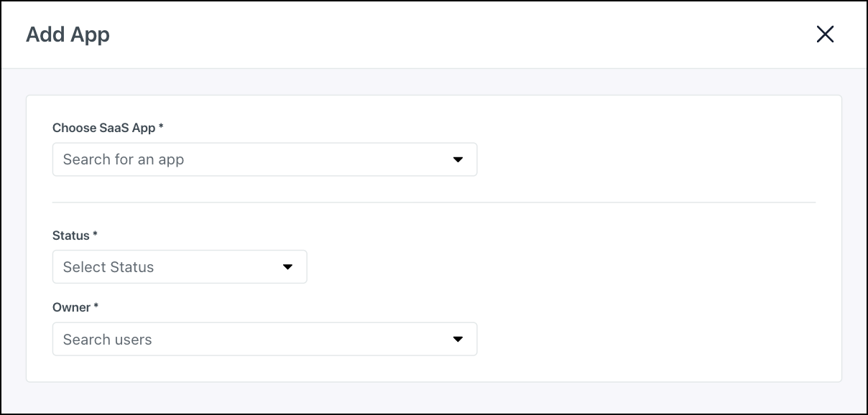Click the Add App dialog title
Viewport: 868px width, 415px height.
point(68,34)
